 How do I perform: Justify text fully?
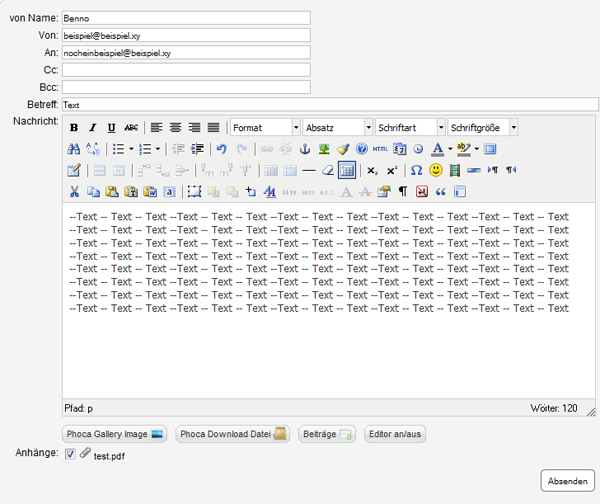(x=213, y=128)
